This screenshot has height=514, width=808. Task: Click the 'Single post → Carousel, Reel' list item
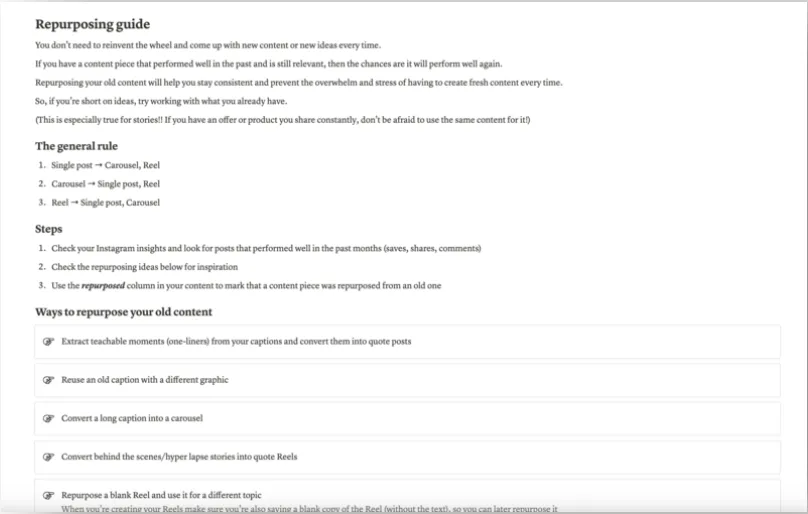[106, 165]
